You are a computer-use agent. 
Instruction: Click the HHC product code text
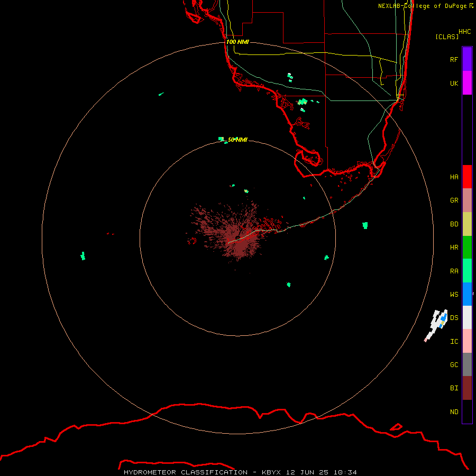click(465, 32)
